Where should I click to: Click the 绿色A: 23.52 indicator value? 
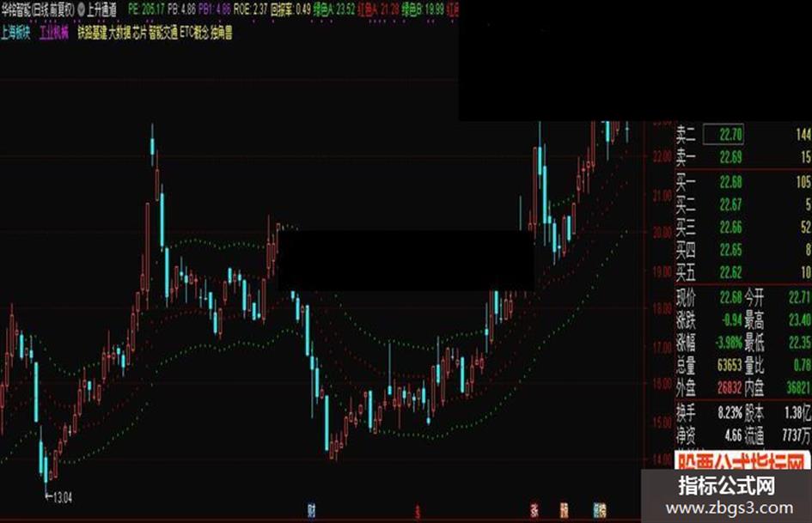[334, 9]
